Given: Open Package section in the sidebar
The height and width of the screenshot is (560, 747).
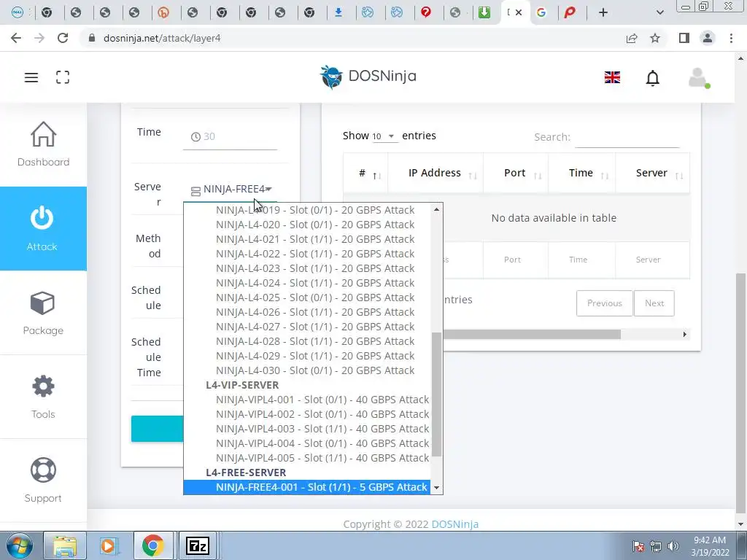Looking at the screenshot, I should pos(43,313).
